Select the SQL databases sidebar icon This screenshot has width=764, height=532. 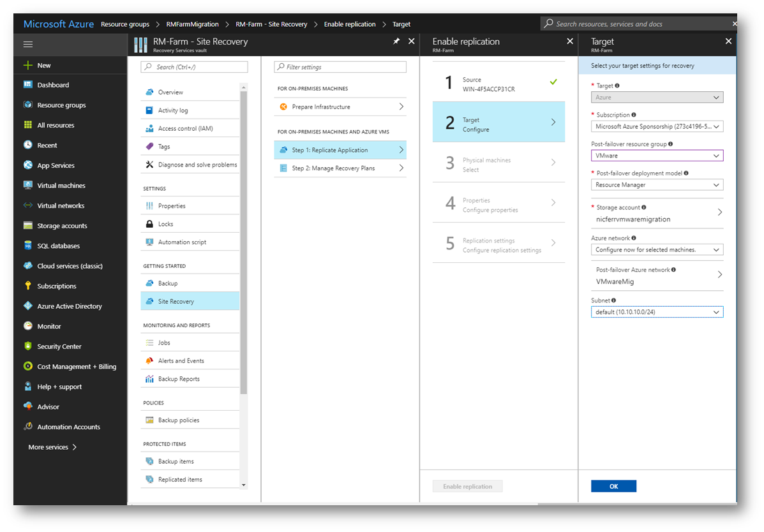(28, 246)
